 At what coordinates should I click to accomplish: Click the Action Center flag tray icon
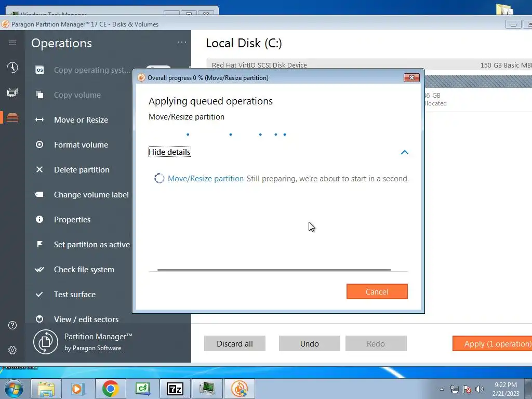click(x=467, y=389)
